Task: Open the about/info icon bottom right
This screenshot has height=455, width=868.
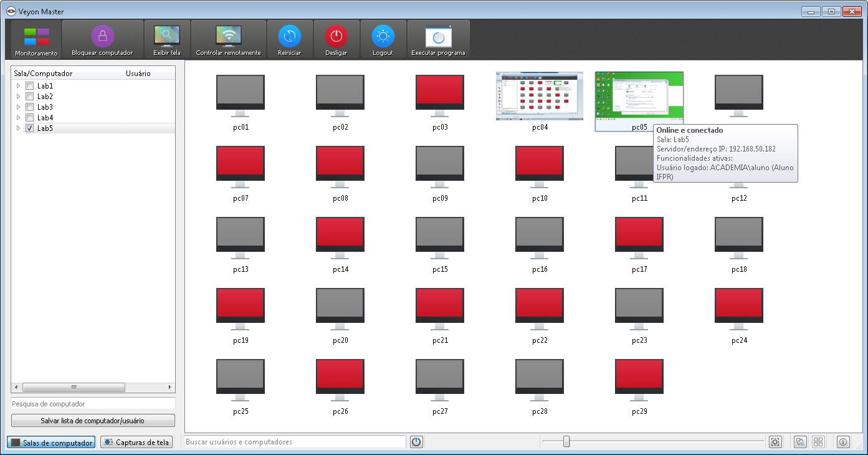Action: [x=842, y=441]
